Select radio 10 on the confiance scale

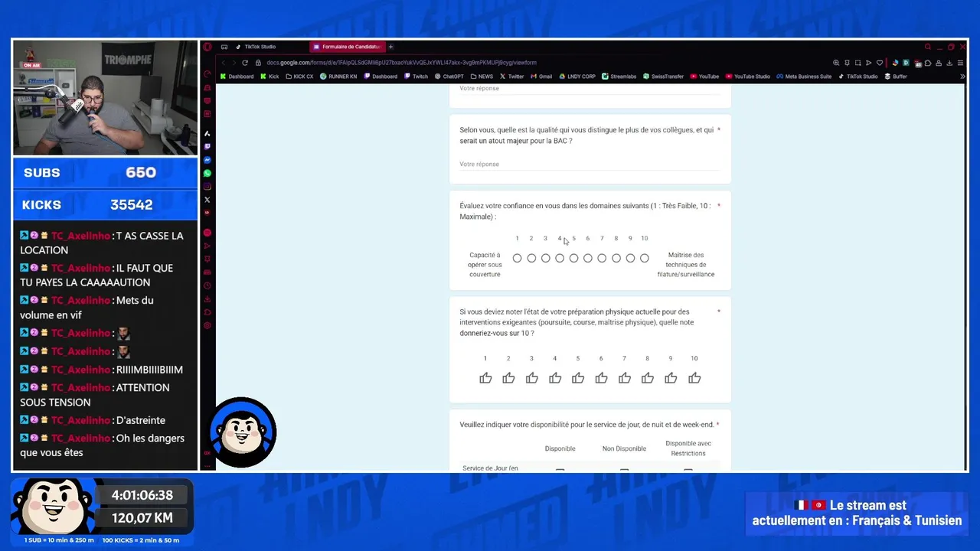tap(645, 258)
